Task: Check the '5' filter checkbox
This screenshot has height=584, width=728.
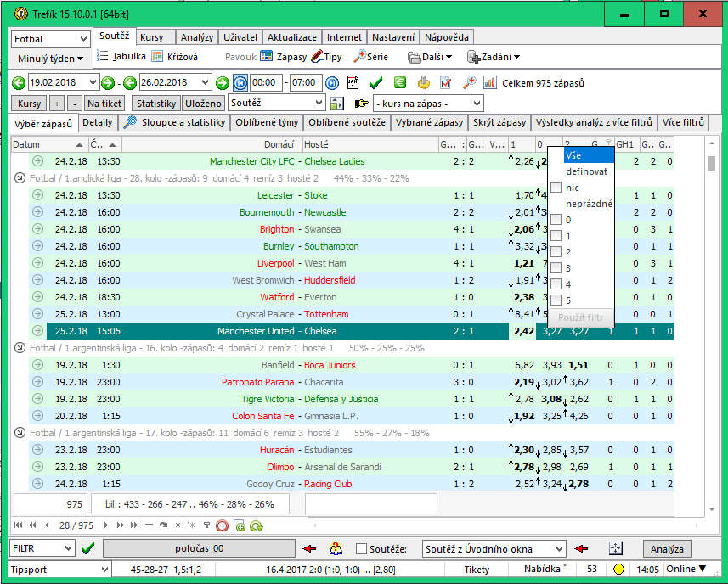Action: pyautogui.click(x=556, y=300)
